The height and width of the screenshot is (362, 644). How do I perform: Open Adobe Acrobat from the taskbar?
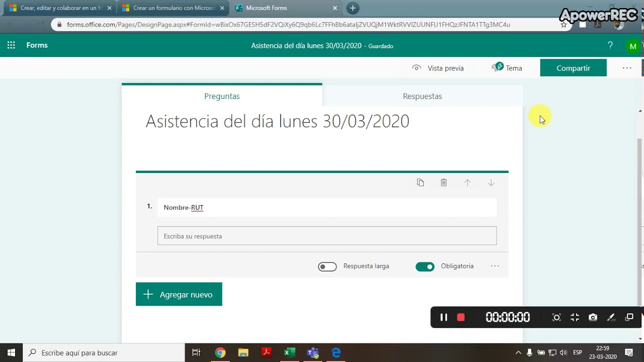click(x=266, y=352)
